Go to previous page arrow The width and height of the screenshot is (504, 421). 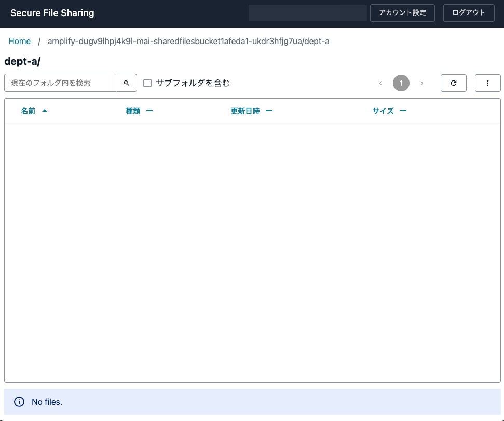(x=380, y=83)
